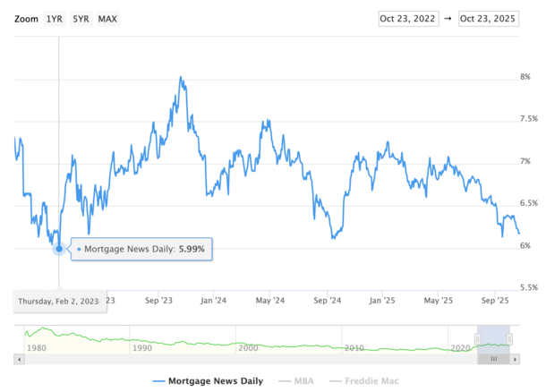The width and height of the screenshot is (546, 392).
Task: Click the navigator right range handle
Action: (509, 338)
